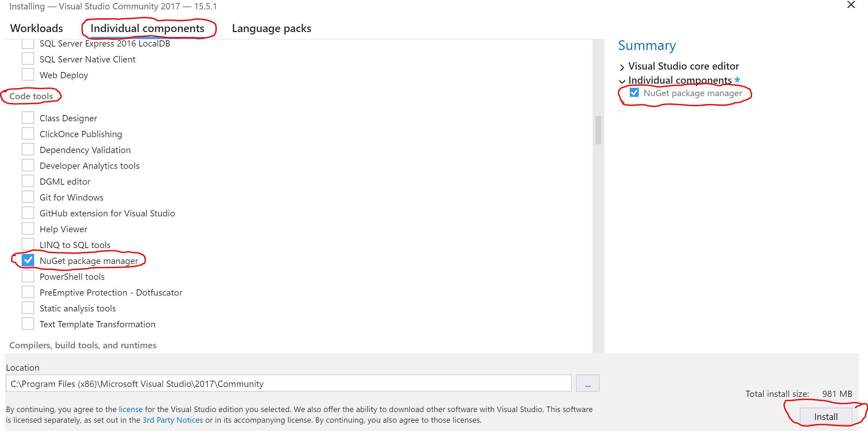Uncheck NuGet package manager in the component list

[x=28, y=260]
